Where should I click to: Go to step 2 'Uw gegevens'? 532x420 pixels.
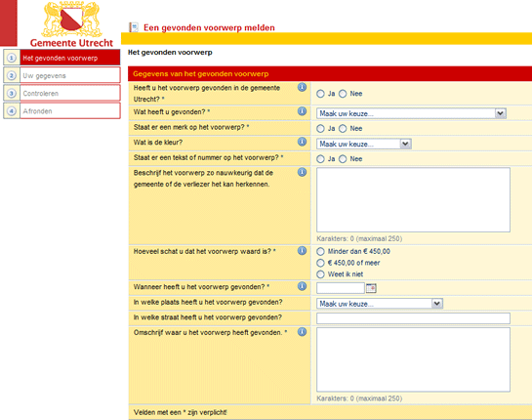[61, 75]
